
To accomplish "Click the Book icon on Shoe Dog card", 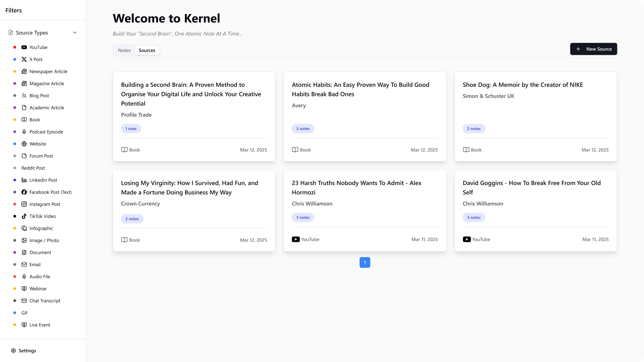I will pyautogui.click(x=466, y=150).
